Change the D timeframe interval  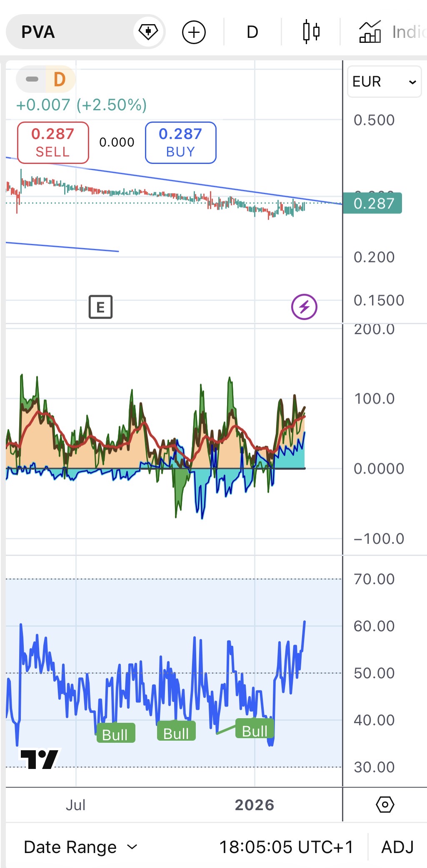coord(252,32)
